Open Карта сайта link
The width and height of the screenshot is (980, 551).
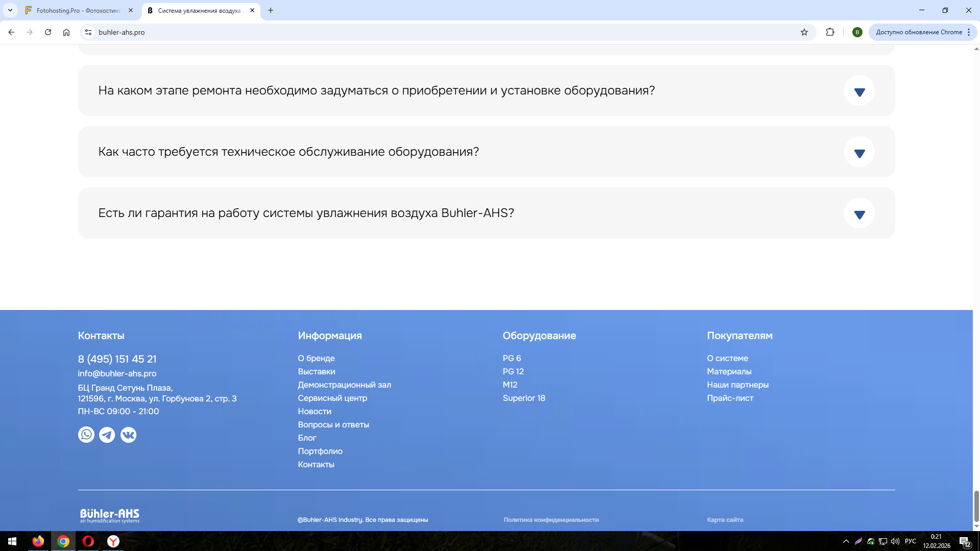[725, 520]
